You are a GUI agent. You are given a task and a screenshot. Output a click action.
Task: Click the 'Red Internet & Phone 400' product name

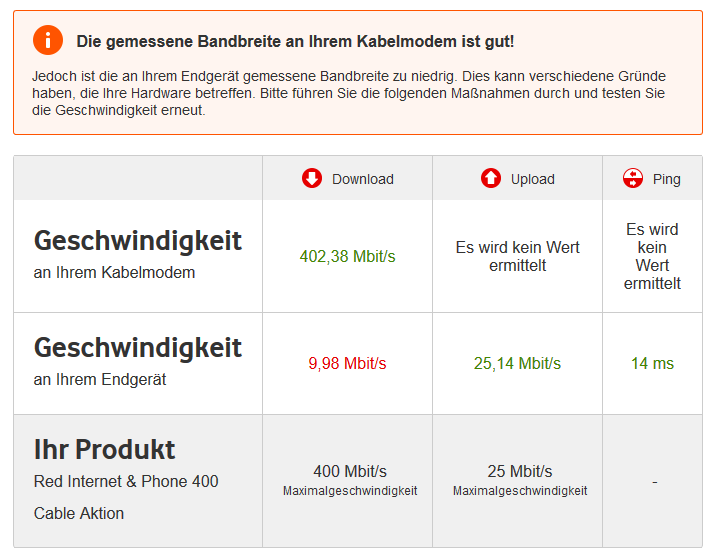(126, 481)
